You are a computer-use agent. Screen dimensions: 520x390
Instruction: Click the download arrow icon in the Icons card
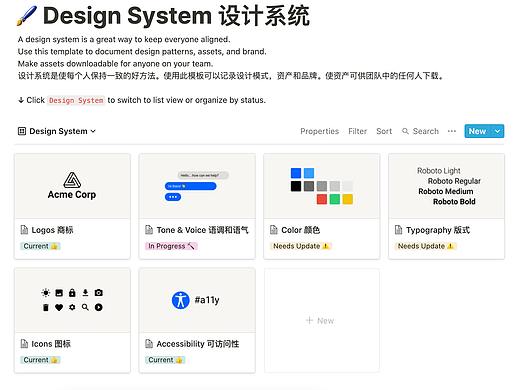click(85, 293)
